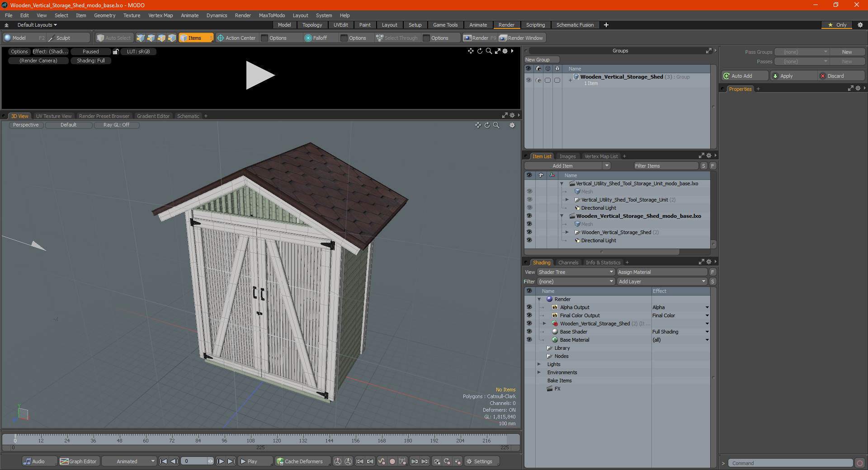Select Polygons selection mode cube icon

coord(161,38)
